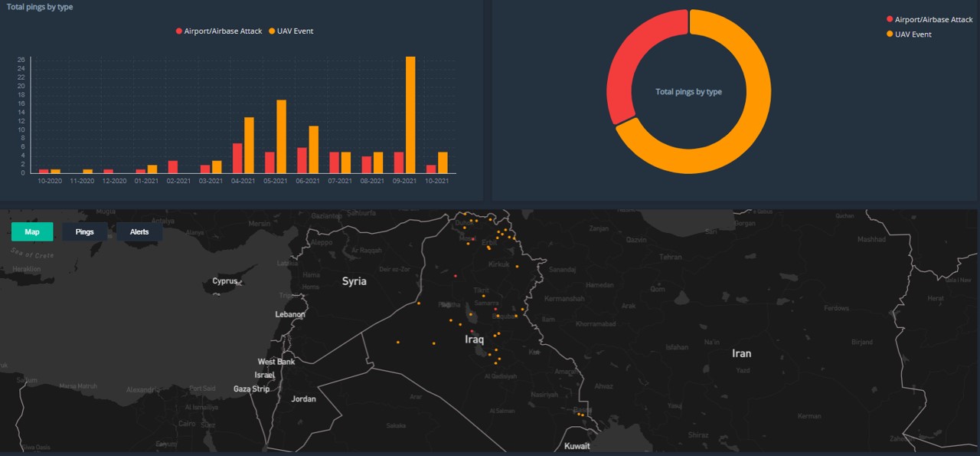Click the Birjand city label on map
The height and width of the screenshot is (456, 980).
(862, 342)
